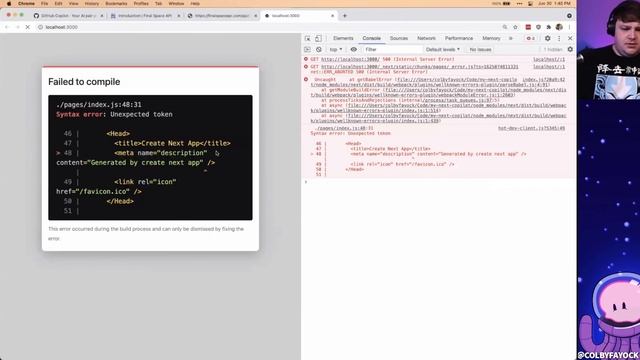Screen dimensions: 640x360
Task: Switch to the Elements tab
Action: coord(343,38)
